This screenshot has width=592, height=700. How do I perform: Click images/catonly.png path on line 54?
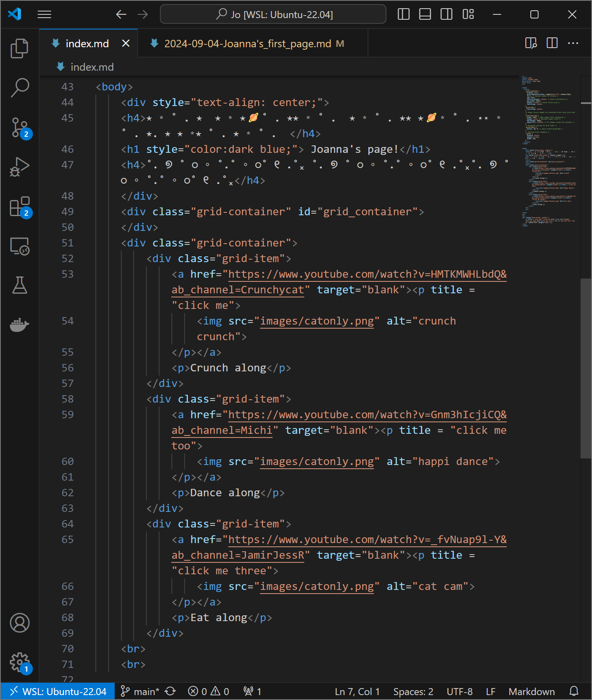[x=317, y=321]
